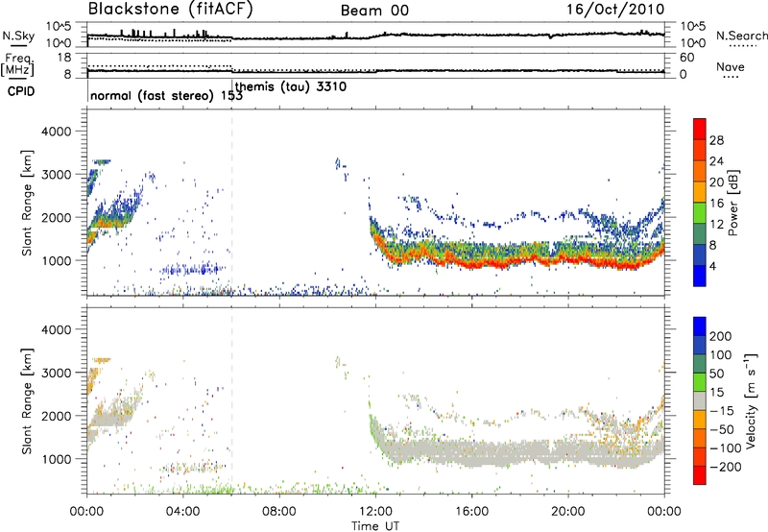Click the "N.Sky" legend label

coord(18,36)
